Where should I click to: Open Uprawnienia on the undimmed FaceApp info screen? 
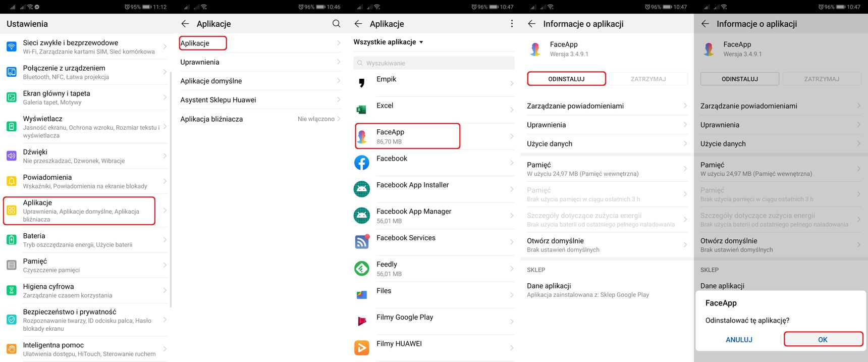pos(607,125)
